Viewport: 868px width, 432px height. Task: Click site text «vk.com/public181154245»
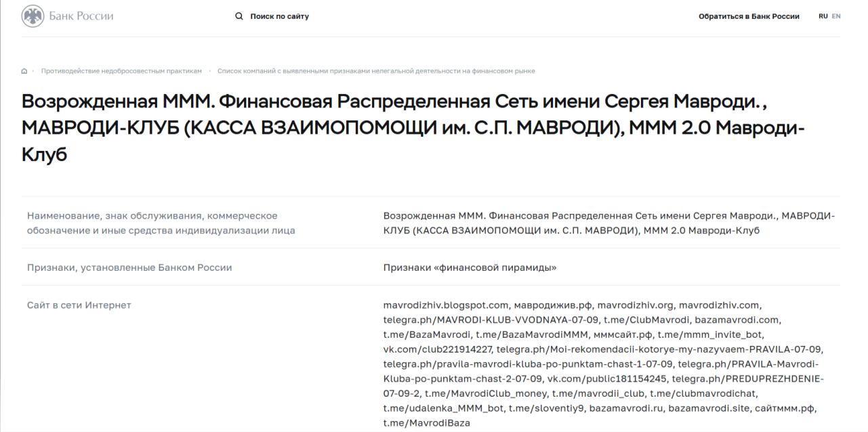pyautogui.click(x=606, y=379)
